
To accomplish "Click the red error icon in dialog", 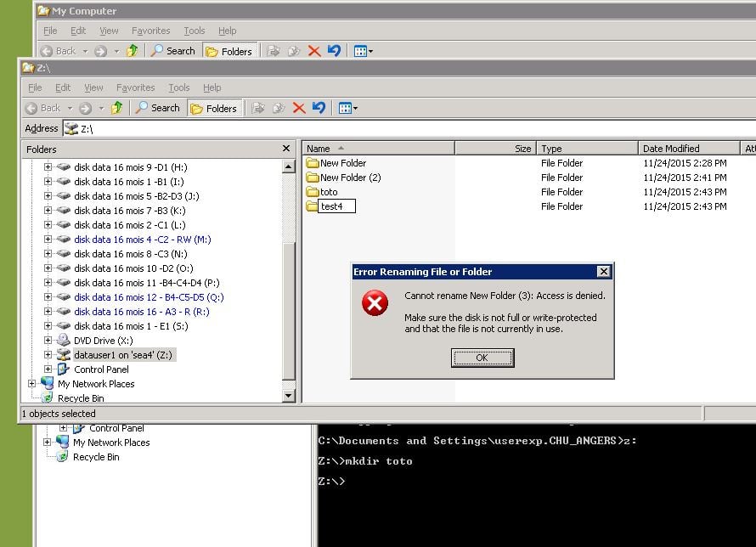I will (x=375, y=302).
